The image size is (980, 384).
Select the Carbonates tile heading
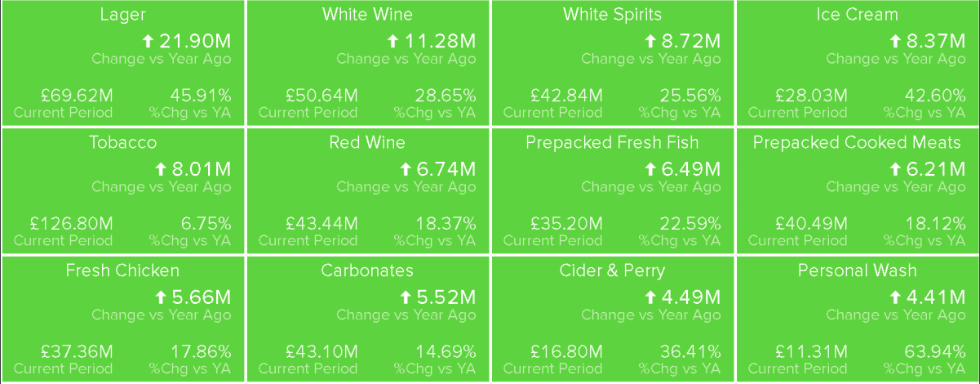367,270
